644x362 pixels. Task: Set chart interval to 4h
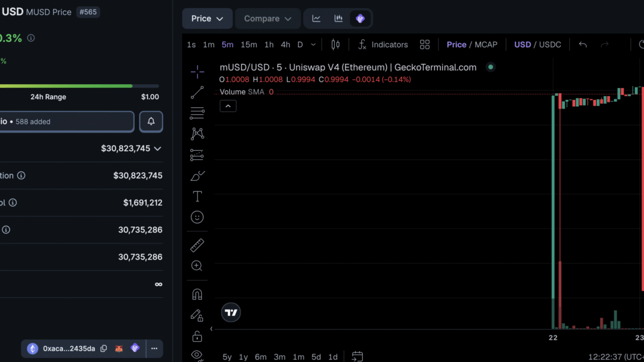click(286, 45)
